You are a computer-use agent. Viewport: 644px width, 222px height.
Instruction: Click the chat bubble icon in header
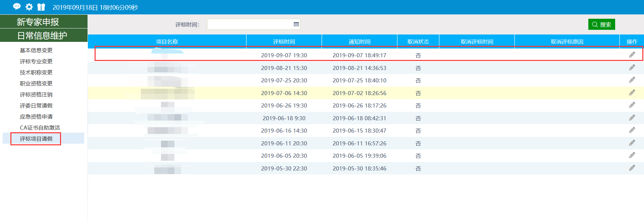tap(17, 7)
